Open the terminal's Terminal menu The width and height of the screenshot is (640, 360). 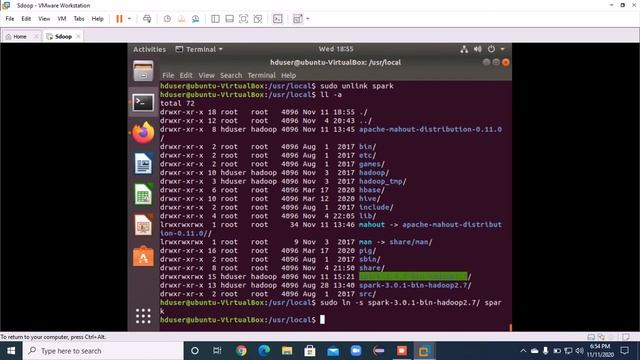click(262, 76)
